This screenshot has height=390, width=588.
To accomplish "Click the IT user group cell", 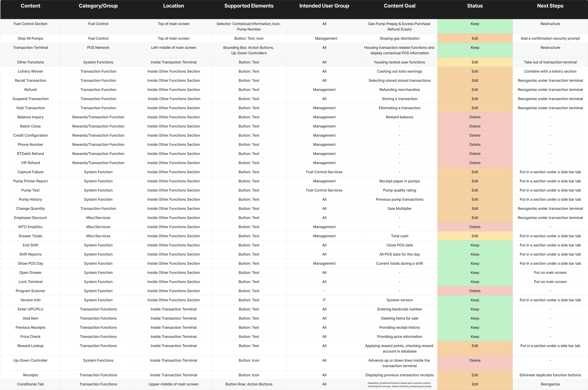I will pos(324,300).
